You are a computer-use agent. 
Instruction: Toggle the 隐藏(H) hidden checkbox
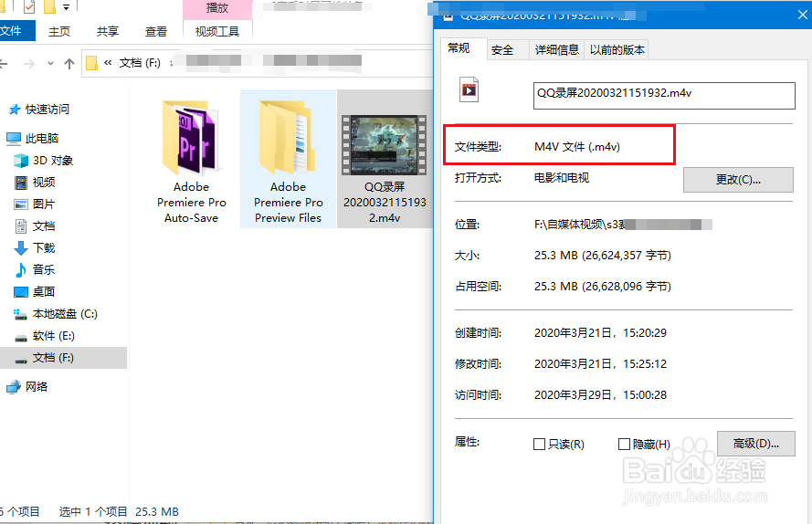pyautogui.click(x=624, y=444)
